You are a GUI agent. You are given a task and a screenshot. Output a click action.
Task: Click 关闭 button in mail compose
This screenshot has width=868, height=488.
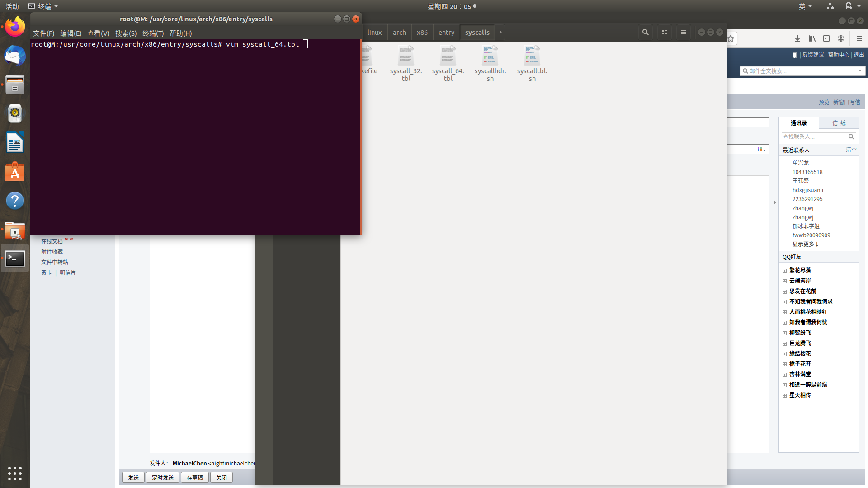(222, 478)
